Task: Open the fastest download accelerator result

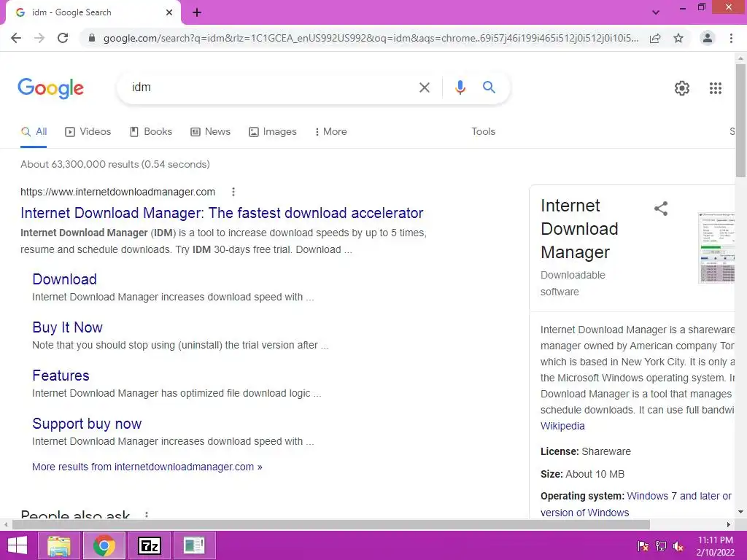Action: (222, 213)
